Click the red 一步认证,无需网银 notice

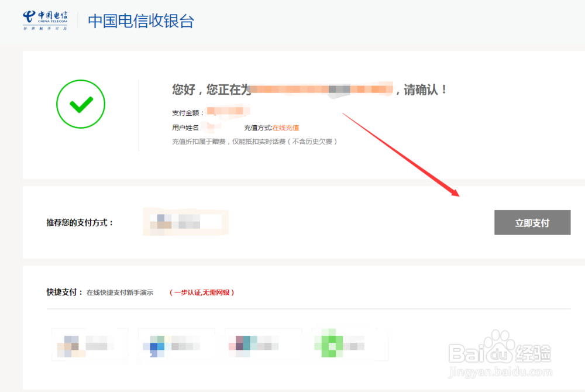coord(202,293)
